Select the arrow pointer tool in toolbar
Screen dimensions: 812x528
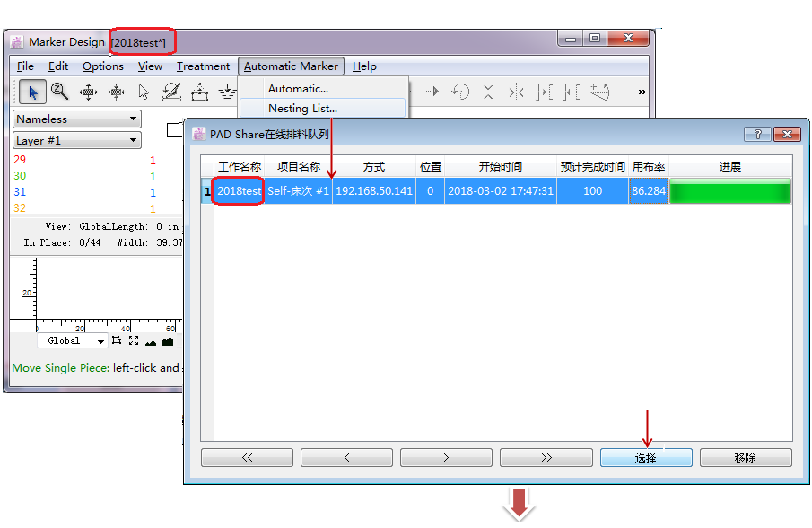pyautogui.click(x=33, y=92)
